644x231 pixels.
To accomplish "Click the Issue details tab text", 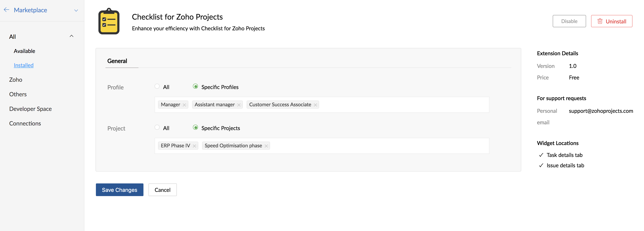I will 565,166.
